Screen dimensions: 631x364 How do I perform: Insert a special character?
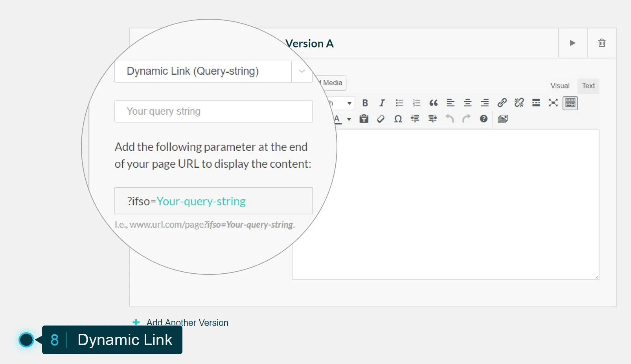397,119
